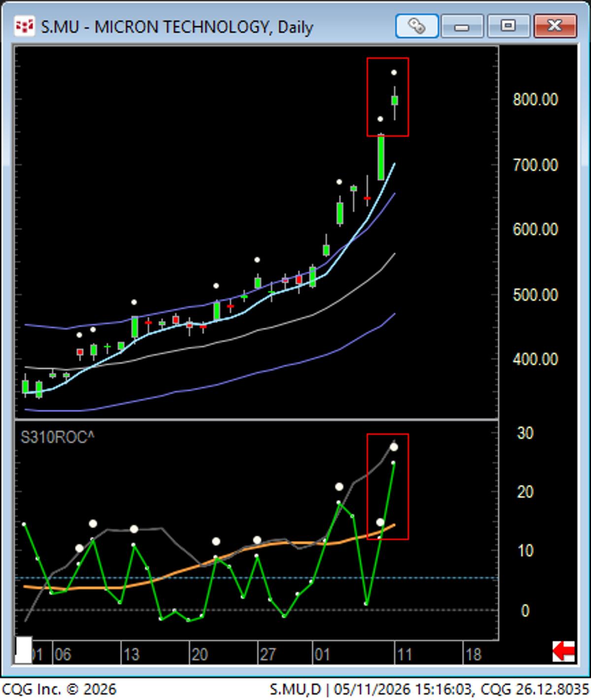Screen dimensions: 591x700
Task: Click the S310ROC^ study label
Action: [x=57, y=437]
